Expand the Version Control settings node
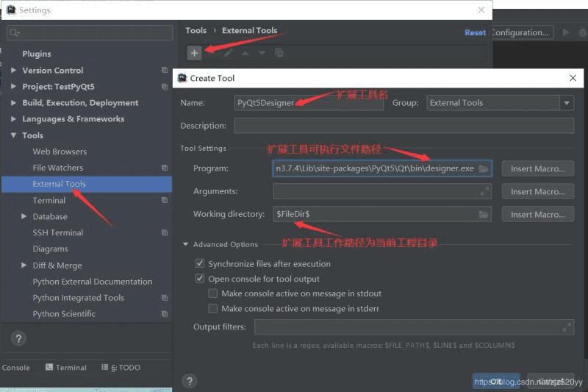Image resolution: width=588 pixels, height=392 pixels. (x=13, y=70)
